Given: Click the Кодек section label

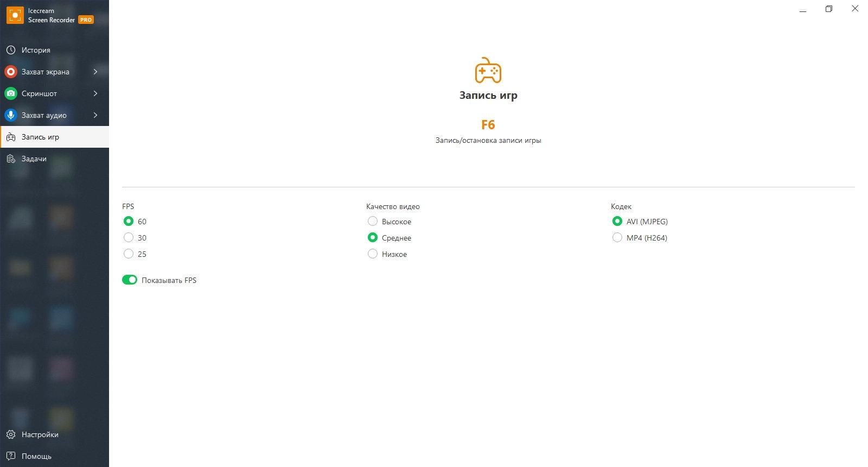Looking at the screenshot, I should (x=621, y=206).
